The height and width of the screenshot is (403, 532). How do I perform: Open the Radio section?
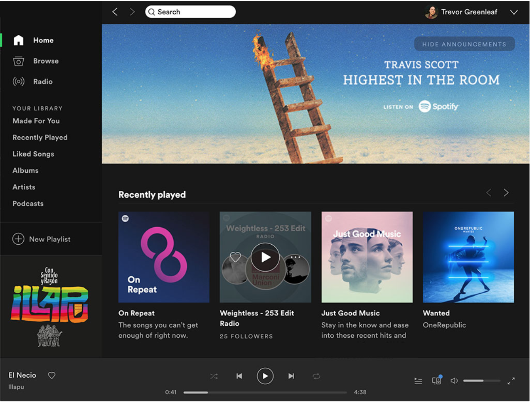[43, 82]
